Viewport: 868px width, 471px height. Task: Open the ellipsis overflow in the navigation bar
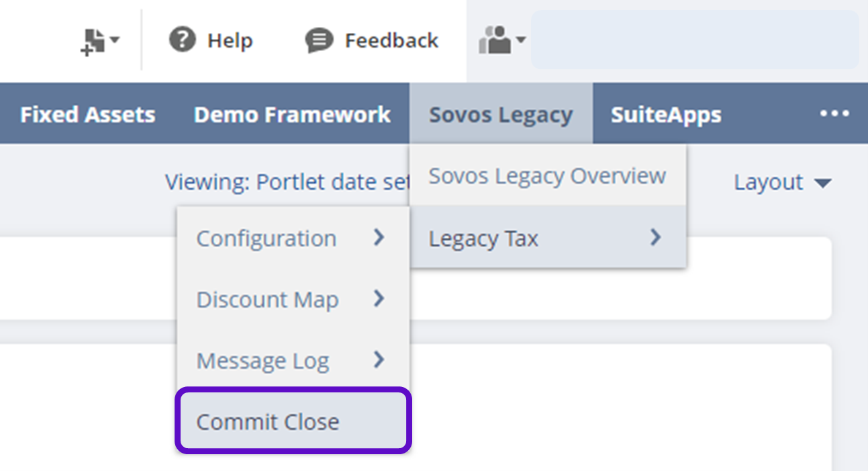coord(834,114)
